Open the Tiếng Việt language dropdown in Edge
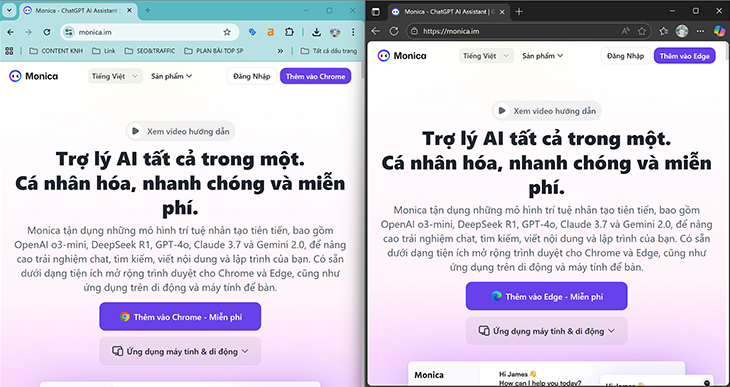 coord(487,56)
